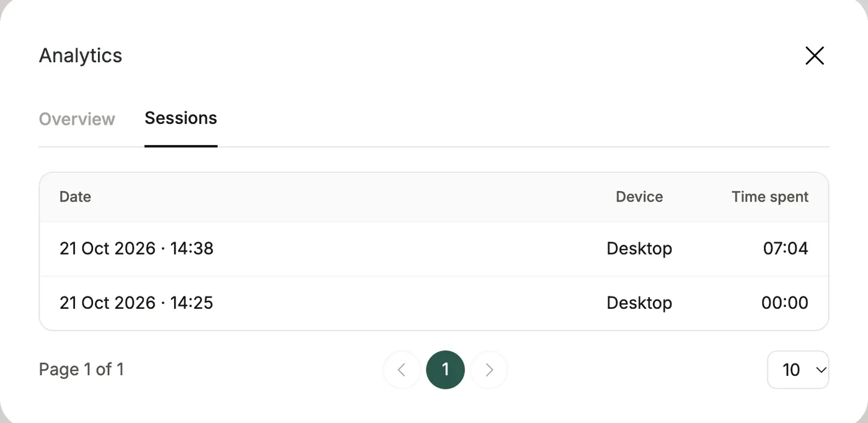Go to previous page arrow
The image size is (868, 423).
(402, 370)
